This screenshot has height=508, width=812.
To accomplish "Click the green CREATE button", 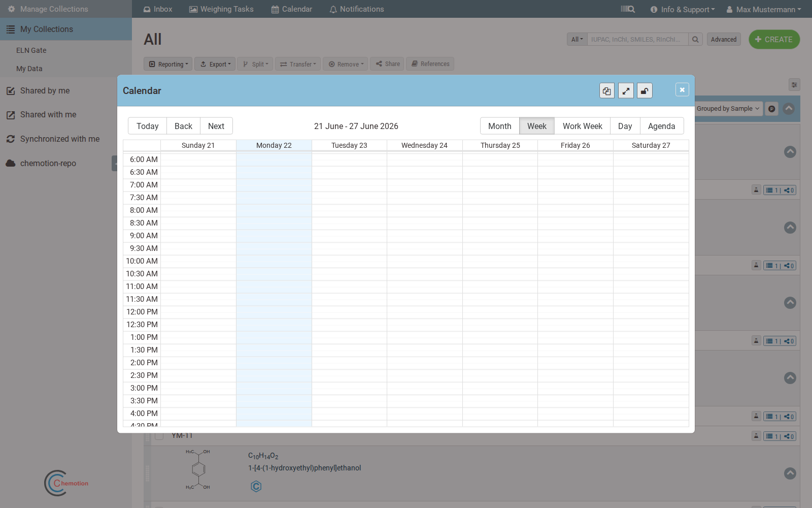I will tap(774, 39).
